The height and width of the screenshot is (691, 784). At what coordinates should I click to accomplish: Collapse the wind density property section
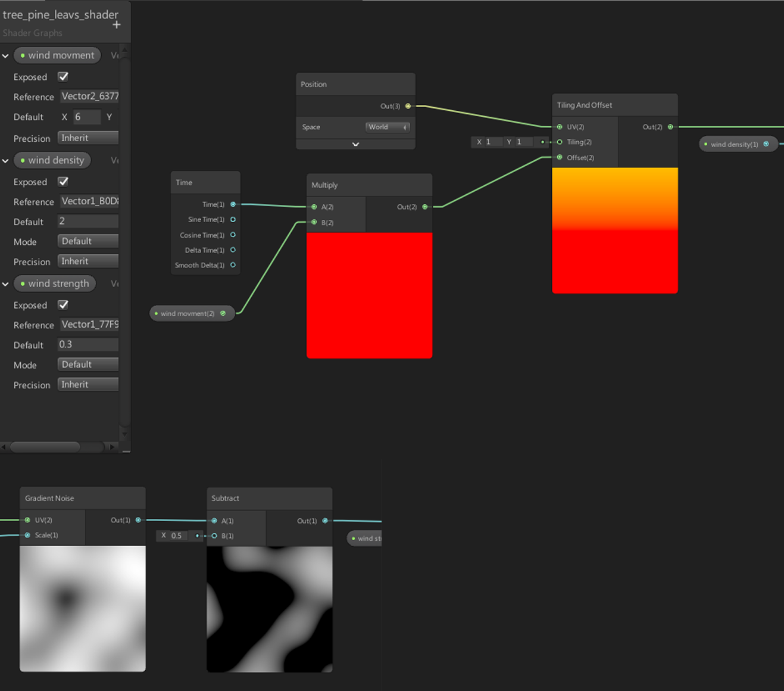[x=5, y=161]
